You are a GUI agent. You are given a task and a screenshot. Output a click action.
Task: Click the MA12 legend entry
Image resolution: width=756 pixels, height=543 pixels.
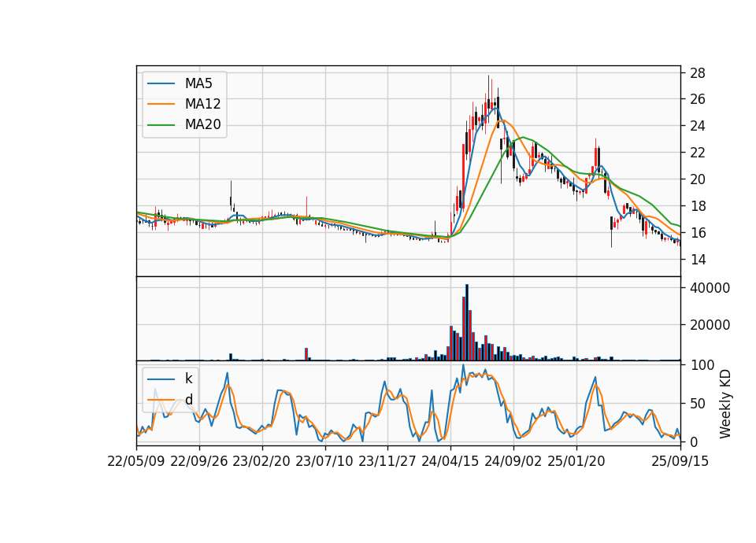tap(184, 104)
